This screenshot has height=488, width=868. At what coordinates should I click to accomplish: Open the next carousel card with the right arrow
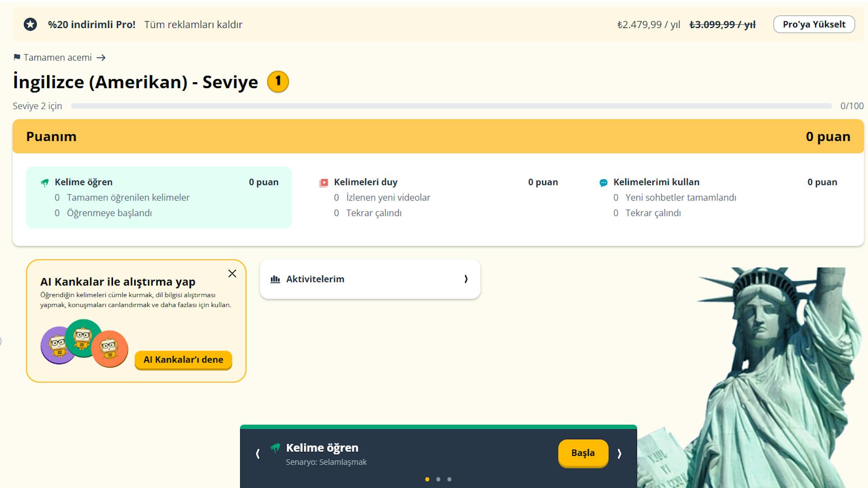[x=619, y=453]
